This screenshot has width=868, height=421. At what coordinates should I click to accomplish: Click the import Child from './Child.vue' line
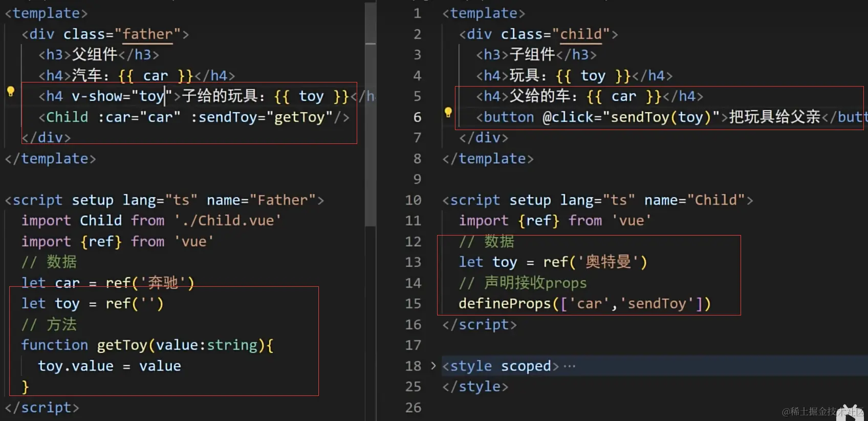coord(151,221)
